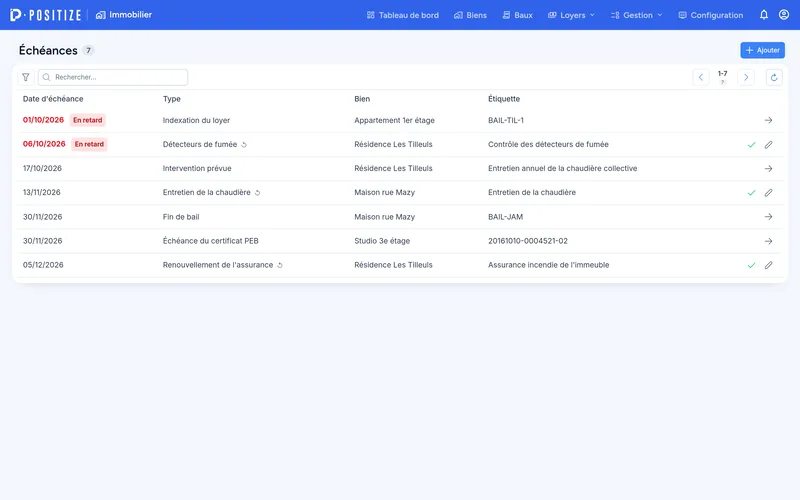Screen dimensions: 800x500
Task: Click Entretien annuel de la chaudière collective
Action: click(563, 168)
